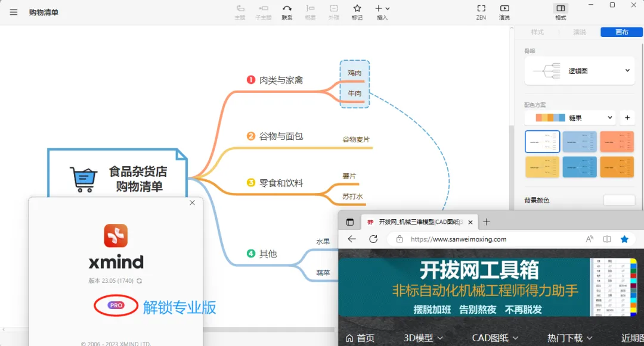
Task: Add a custom color scheme with plus
Action: (x=627, y=118)
